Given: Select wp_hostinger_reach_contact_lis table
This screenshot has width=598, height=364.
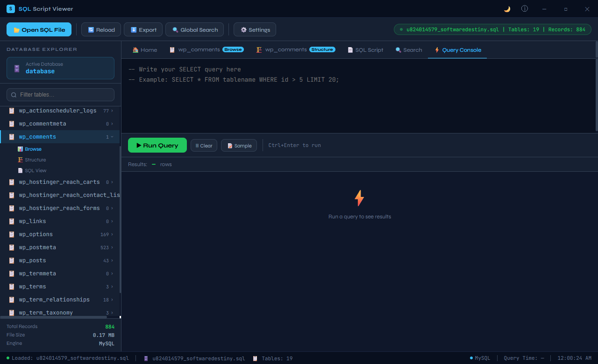Looking at the screenshot, I should pos(60,195).
